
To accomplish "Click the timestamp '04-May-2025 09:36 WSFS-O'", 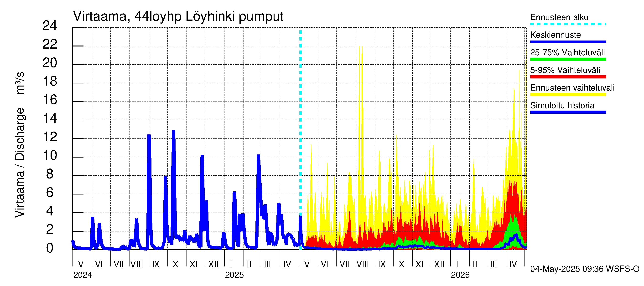I will click(x=585, y=269).
